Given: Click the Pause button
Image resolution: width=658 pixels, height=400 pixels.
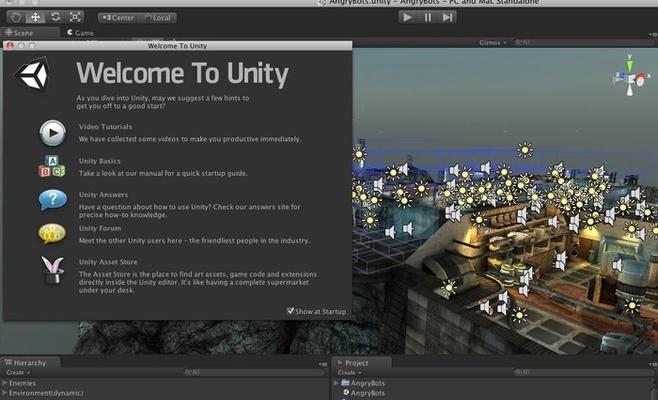Looking at the screenshot, I should coord(427,17).
